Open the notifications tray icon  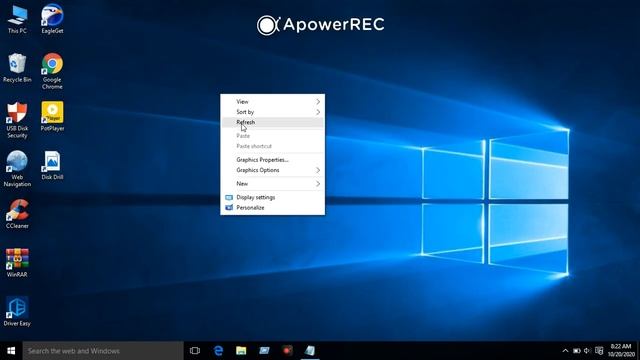tap(599, 351)
